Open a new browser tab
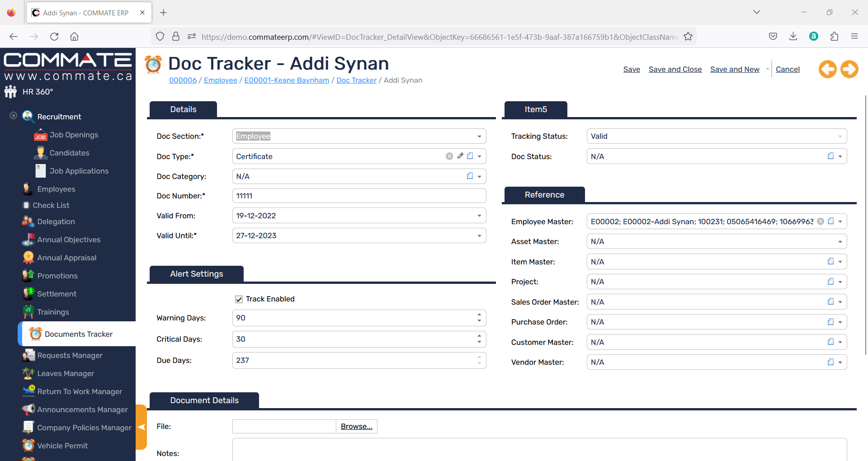Image resolution: width=868 pixels, height=461 pixels. (164, 13)
